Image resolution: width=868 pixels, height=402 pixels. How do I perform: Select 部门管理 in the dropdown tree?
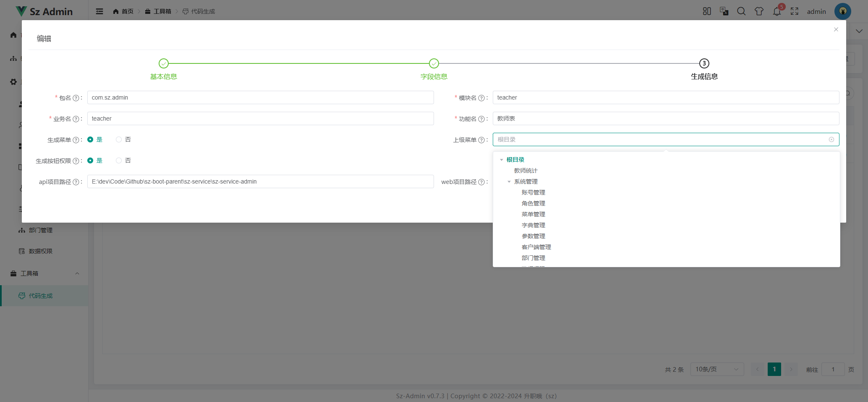pyautogui.click(x=533, y=258)
